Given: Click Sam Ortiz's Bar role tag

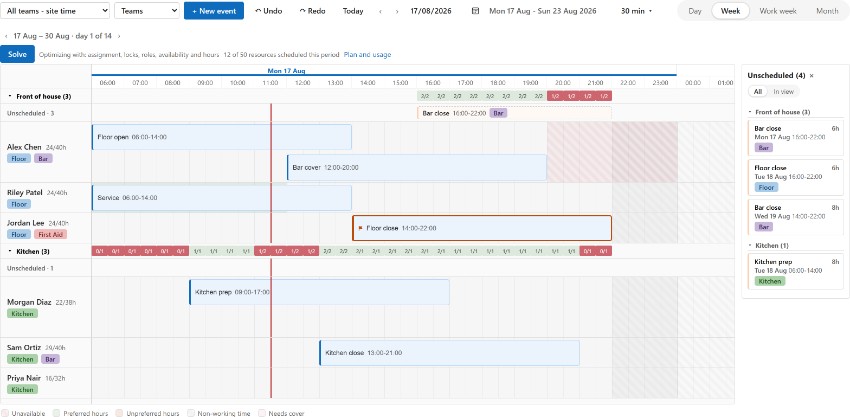Looking at the screenshot, I should (x=50, y=359).
